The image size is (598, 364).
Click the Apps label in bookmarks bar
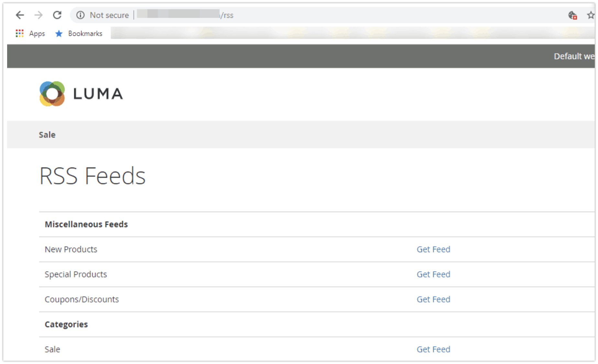(37, 34)
